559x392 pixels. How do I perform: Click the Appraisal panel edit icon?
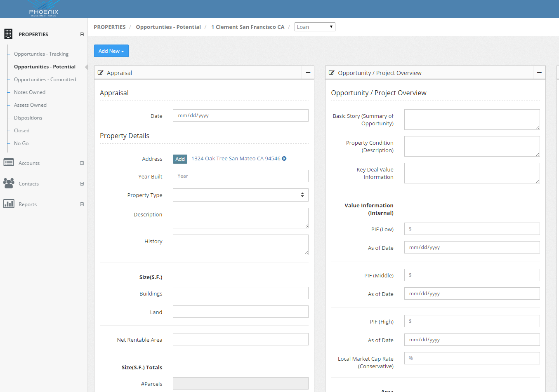coord(100,73)
